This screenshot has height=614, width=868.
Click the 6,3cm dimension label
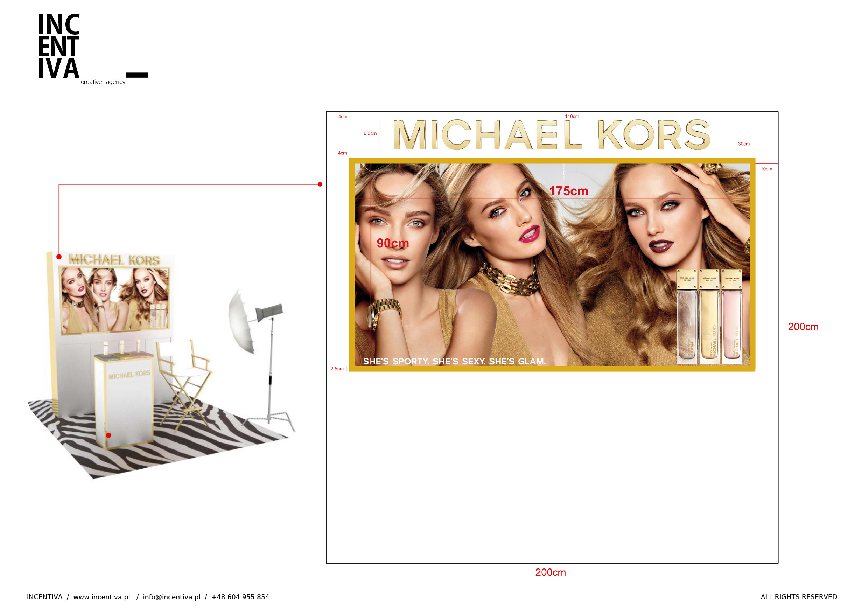(370, 133)
